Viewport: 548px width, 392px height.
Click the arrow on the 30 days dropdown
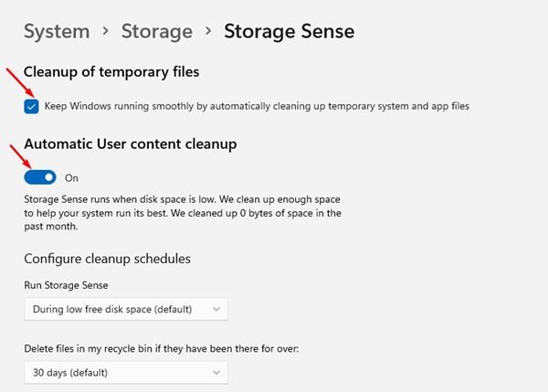pos(216,372)
